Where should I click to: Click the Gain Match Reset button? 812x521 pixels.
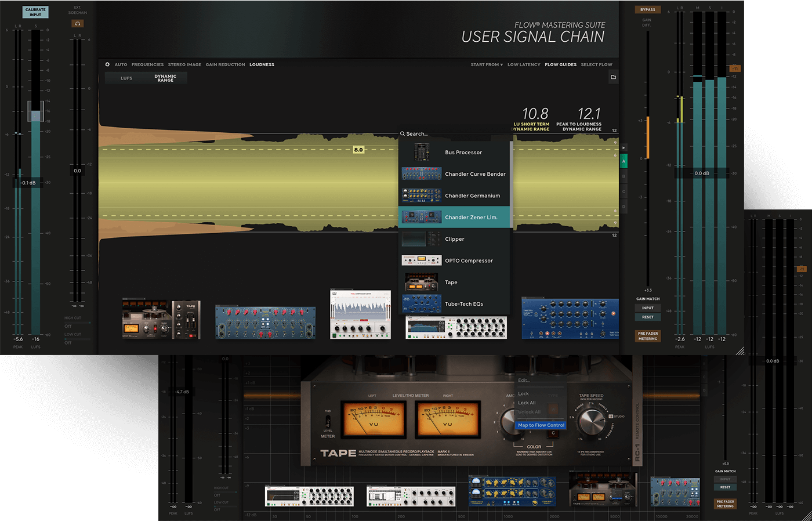[x=648, y=317]
